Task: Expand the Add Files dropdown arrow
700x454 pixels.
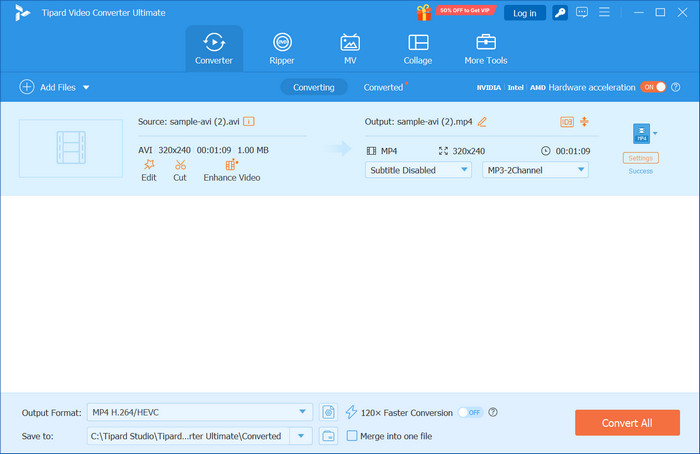Action: pos(86,87)
